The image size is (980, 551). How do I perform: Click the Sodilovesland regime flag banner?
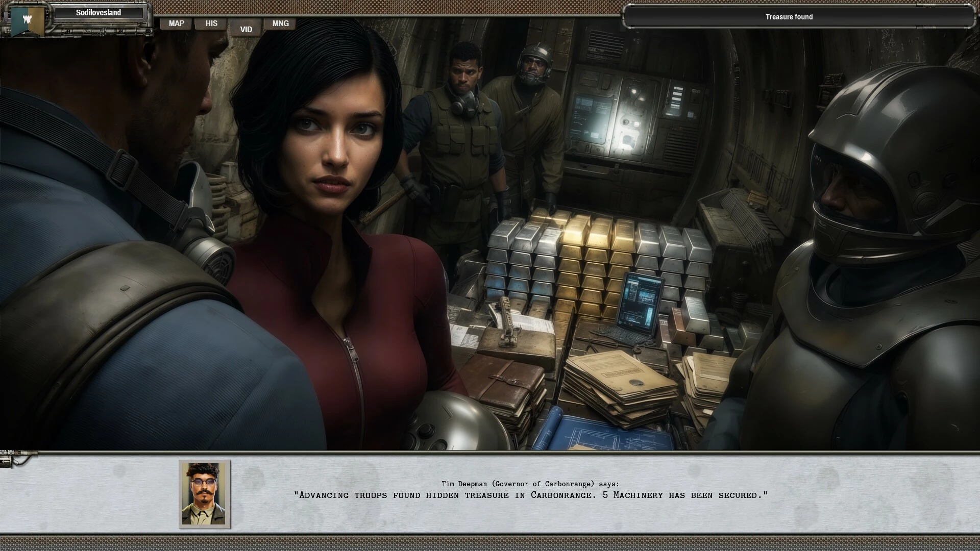click(x=27, y=20)
